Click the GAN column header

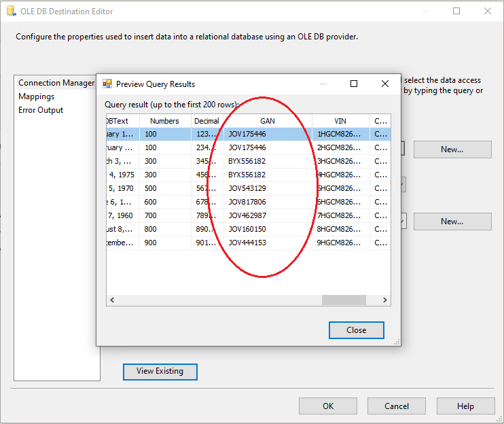268,121
